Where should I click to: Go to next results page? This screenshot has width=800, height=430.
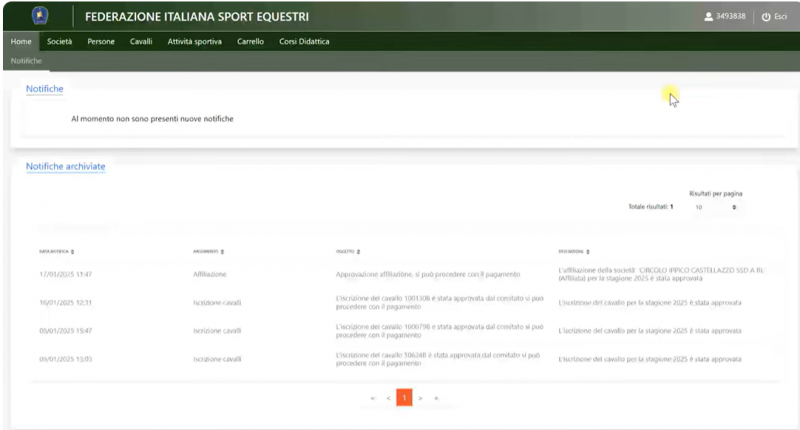[x=421, y=398]
